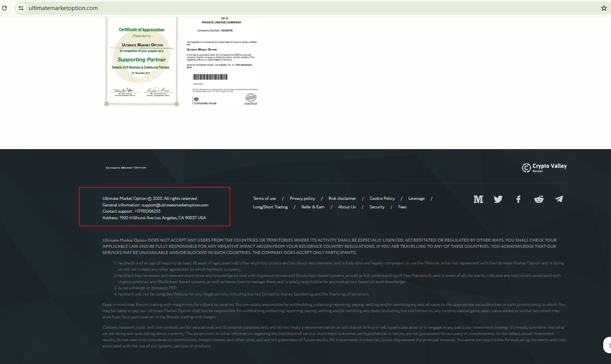Open the Privacy policy link
Viewport: 611px width, 364px height.
click(302, 199)
